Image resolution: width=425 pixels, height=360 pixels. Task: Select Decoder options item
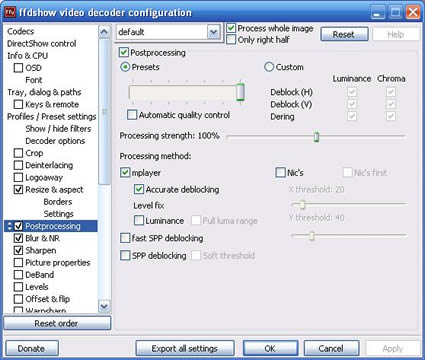pos(55,141)
